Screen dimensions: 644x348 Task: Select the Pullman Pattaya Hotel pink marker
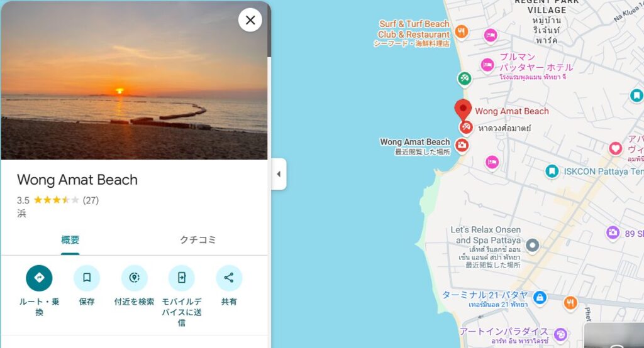pos(487,65)
